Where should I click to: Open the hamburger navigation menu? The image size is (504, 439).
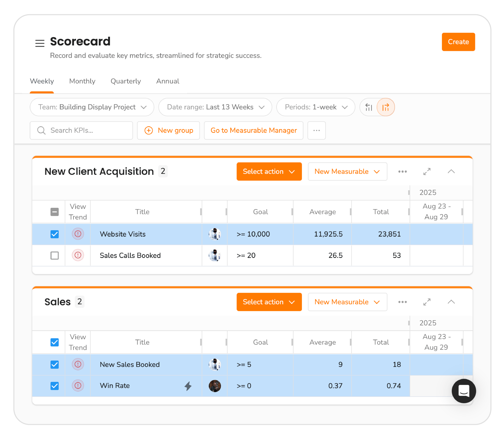tap(40, 43)
